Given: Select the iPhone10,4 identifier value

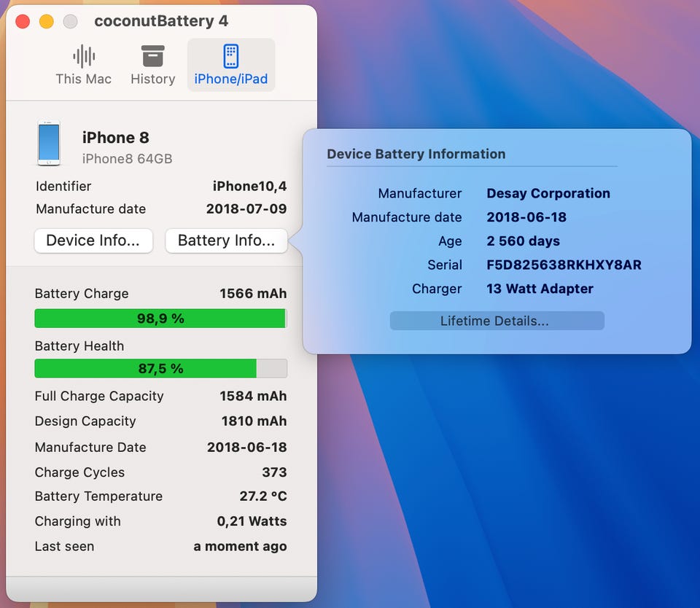Looking at the screenshot, I should [x=249, y=186].
